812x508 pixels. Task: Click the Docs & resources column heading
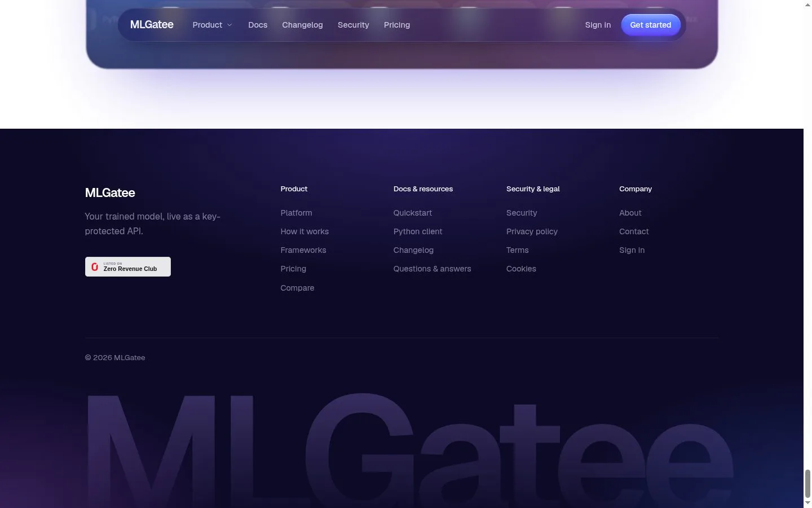tap(423, 189)
